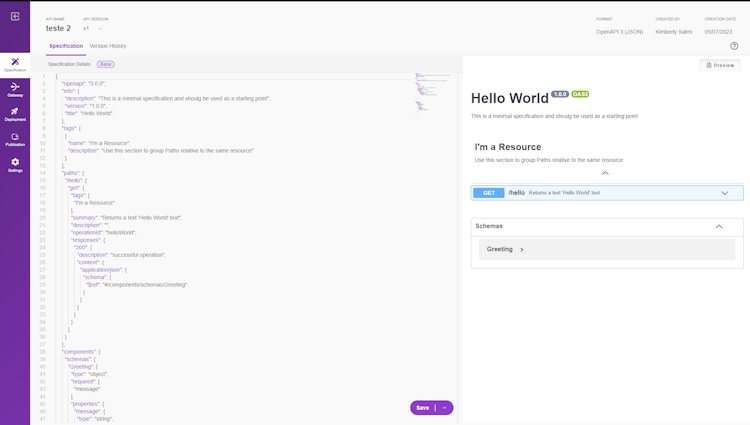Image resolution: width=750 pixels, height=425 pixels.
Task: Click the Base badge
Action: click(106, 64)
